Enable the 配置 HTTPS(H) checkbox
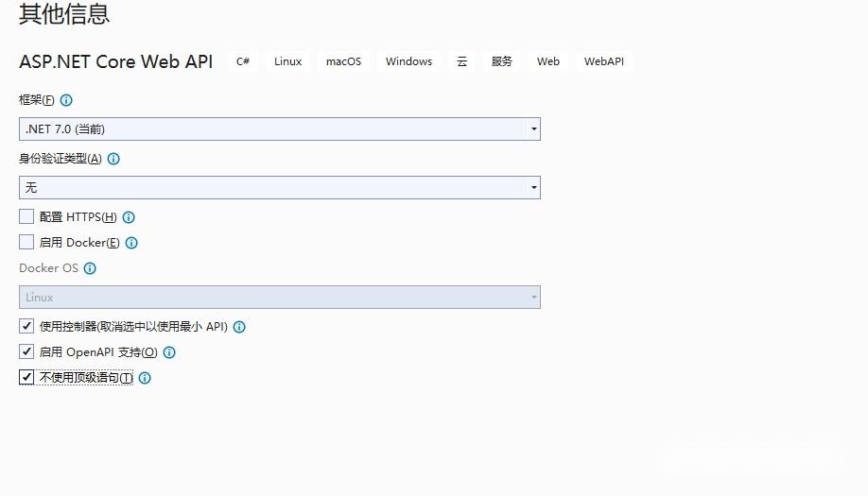 (26, 216)
